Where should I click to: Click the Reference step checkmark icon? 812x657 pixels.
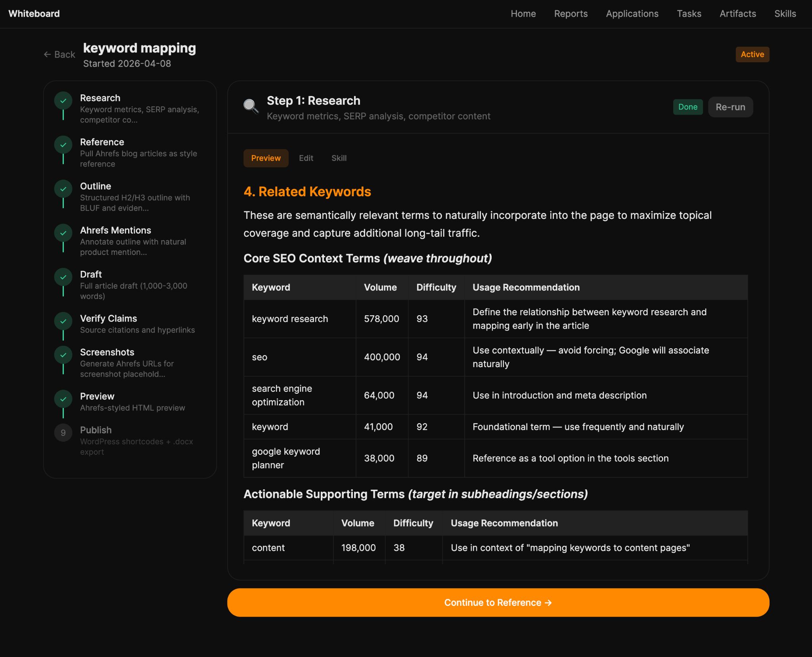(x=63, y=145)
